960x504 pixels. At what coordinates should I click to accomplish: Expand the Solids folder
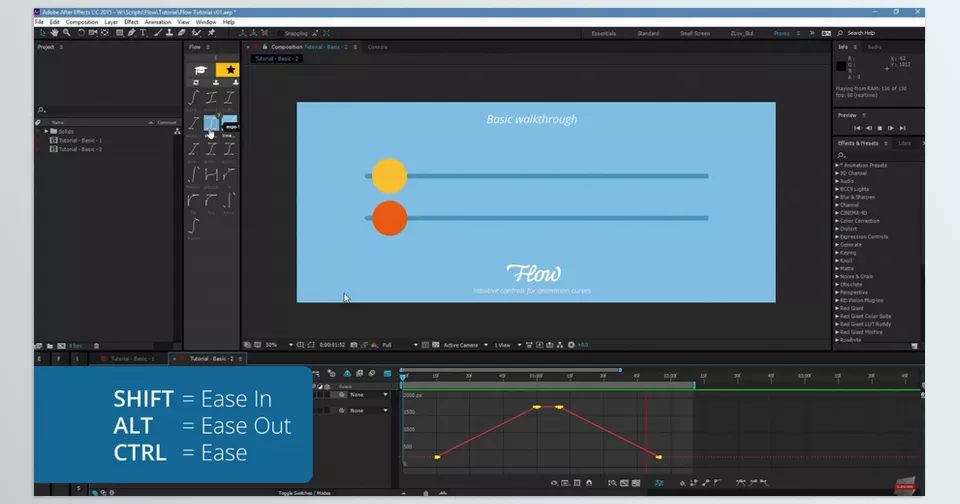click(x=46, y=131)
